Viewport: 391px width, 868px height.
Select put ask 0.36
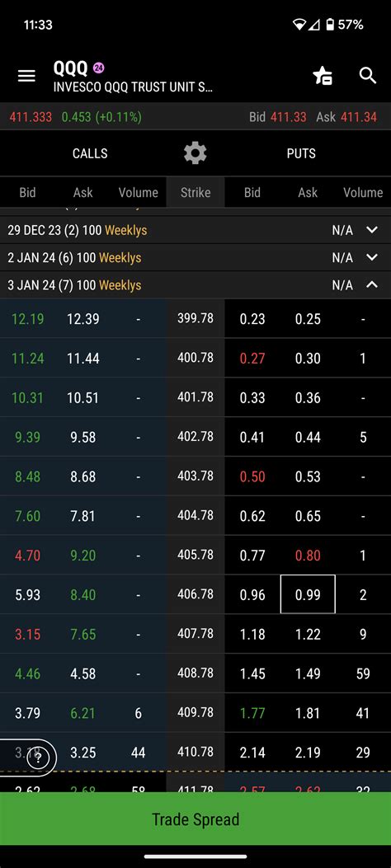tap(308, 397)
